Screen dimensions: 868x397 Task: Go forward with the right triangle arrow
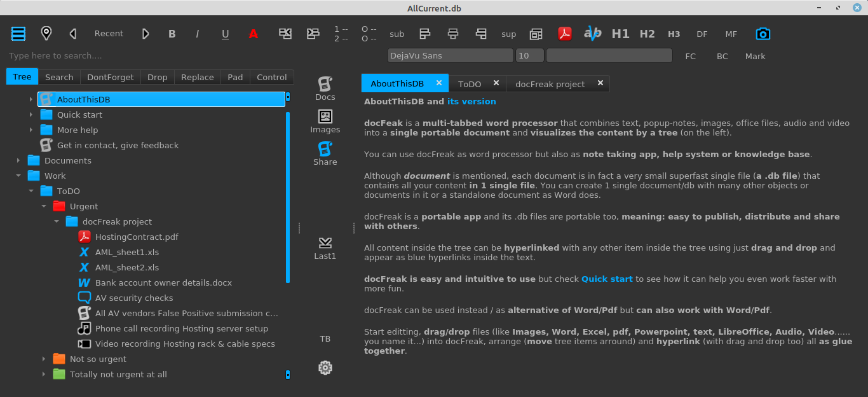click(x=146, y=34)
